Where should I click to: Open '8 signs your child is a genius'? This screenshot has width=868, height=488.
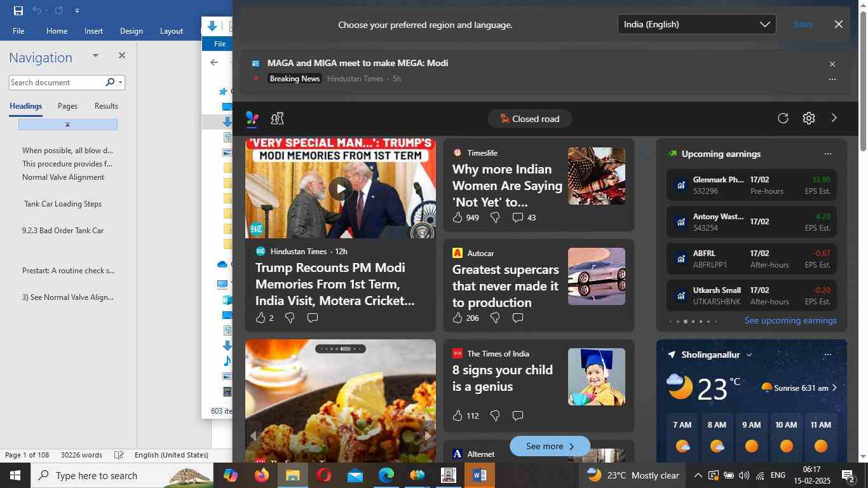[502, 378]
